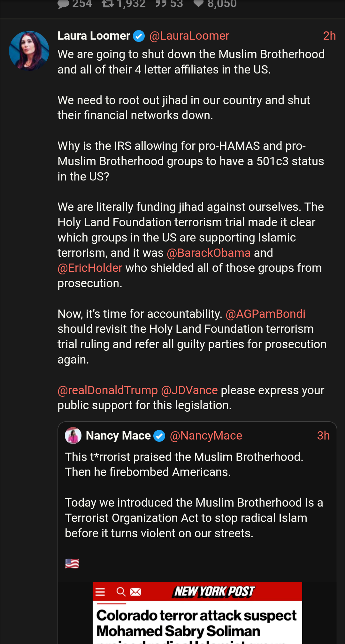Tap the reply comment bubble icon

63,4
